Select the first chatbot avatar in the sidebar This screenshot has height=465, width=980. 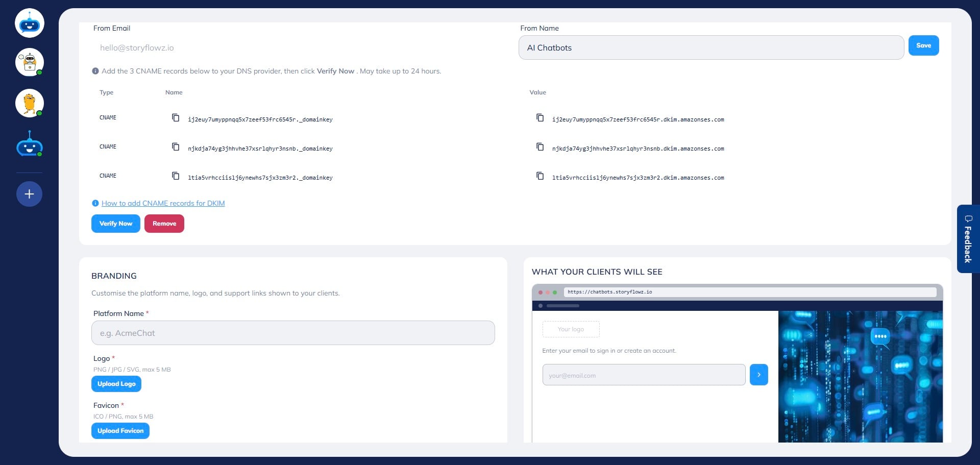tap(29, 22)
